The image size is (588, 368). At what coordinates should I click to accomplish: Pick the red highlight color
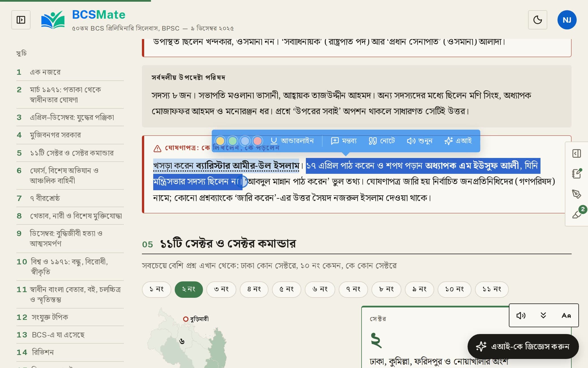coord(258,141)
